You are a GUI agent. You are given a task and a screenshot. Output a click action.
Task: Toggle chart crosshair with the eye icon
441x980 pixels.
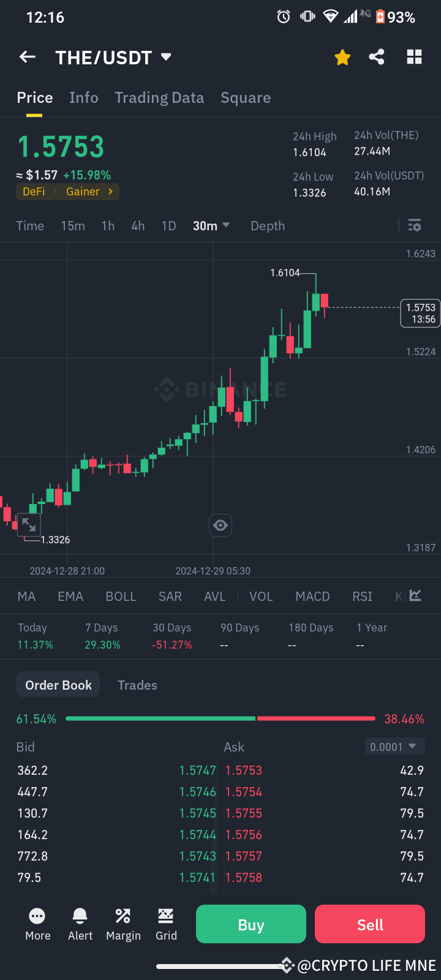221,525
